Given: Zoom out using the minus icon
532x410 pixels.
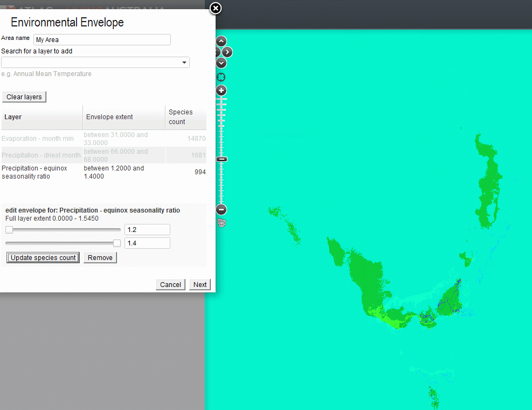Looking at the screenshot, I should tap(221, 209).
